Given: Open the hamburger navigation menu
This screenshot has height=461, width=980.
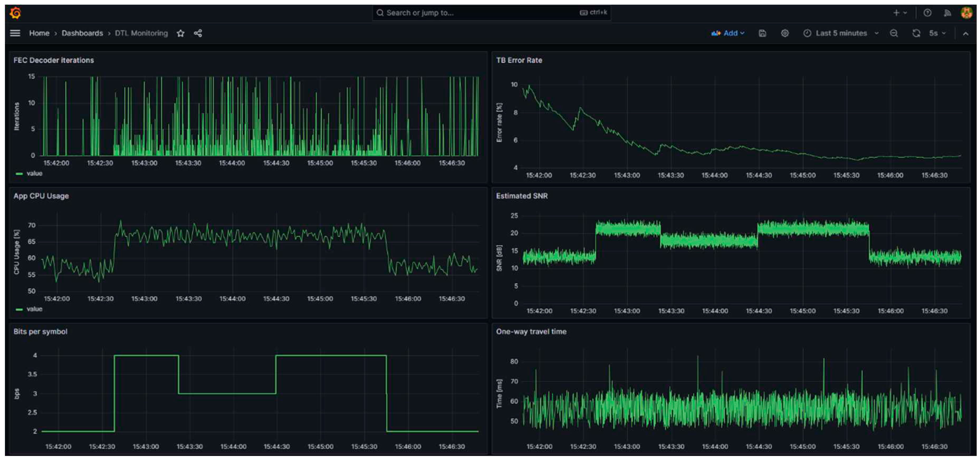Looking at the screenshot, I should coord(15,33).
